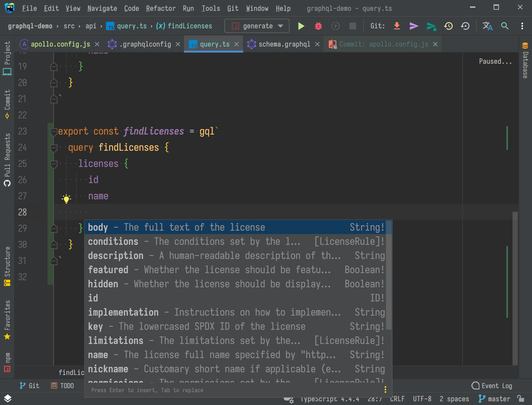
Task: Change CRLF line separator
Action: [x=397, y=399]
